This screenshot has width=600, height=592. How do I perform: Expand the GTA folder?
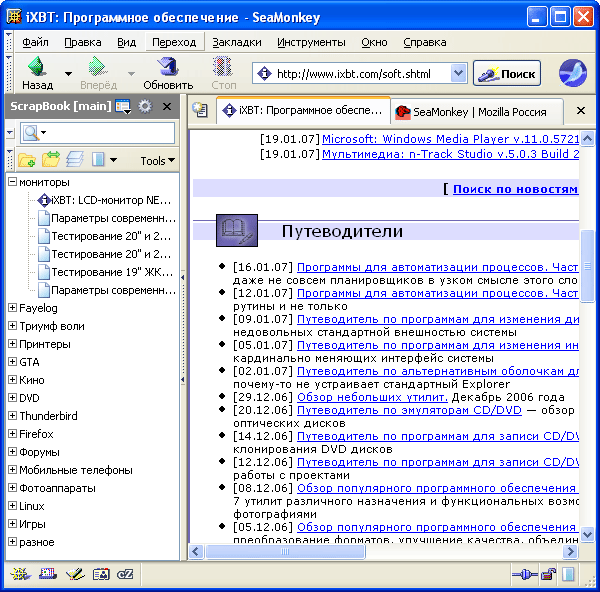[12, 362]
